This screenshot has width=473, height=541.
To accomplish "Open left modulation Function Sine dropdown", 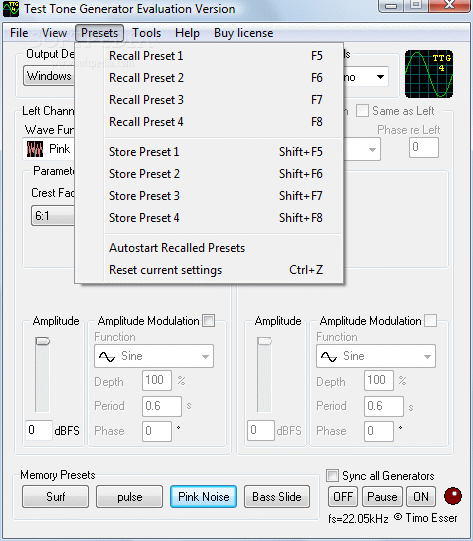I will pyautogui.click(x=154, y=356).
